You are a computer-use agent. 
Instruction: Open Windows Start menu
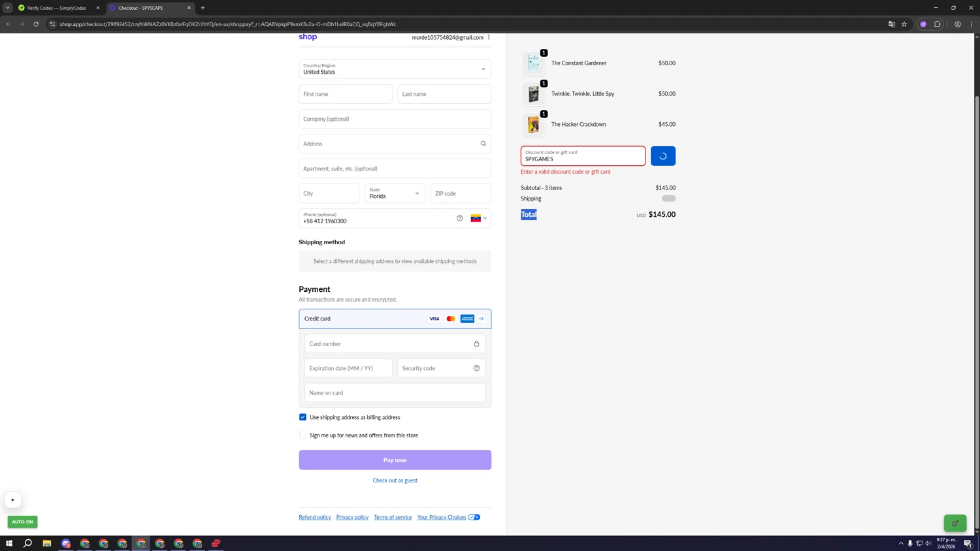pos(9,543)
